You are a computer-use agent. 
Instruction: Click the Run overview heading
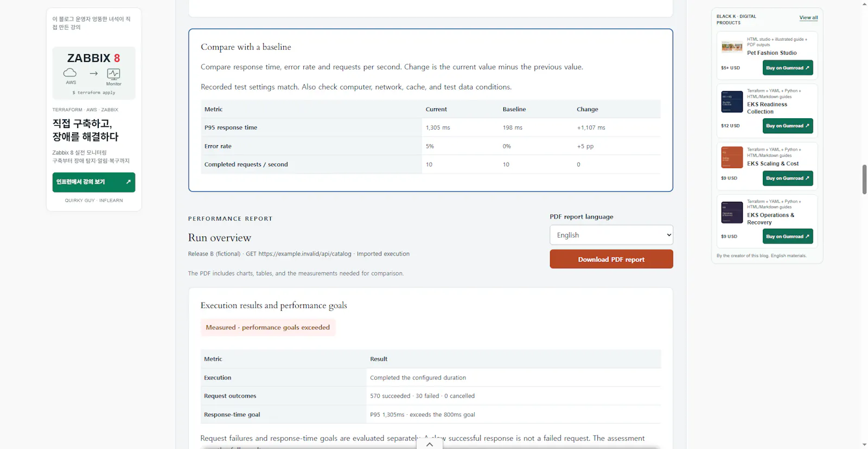220,238
